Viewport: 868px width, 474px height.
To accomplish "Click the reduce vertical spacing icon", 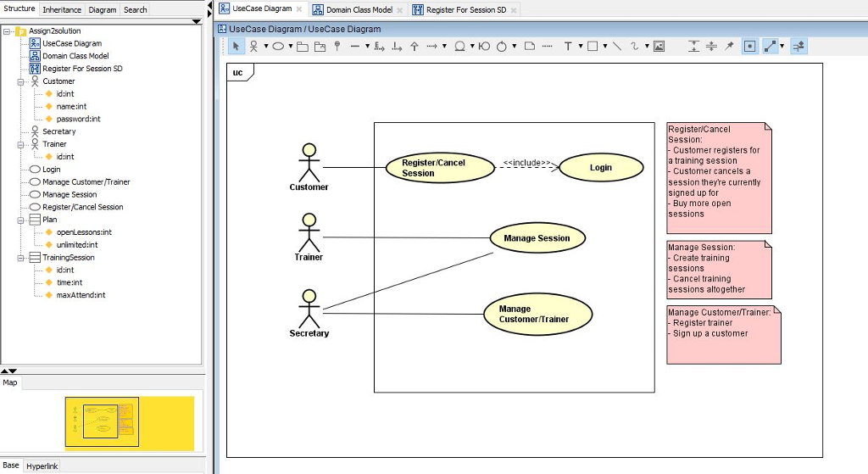I will tap(711, 47).
